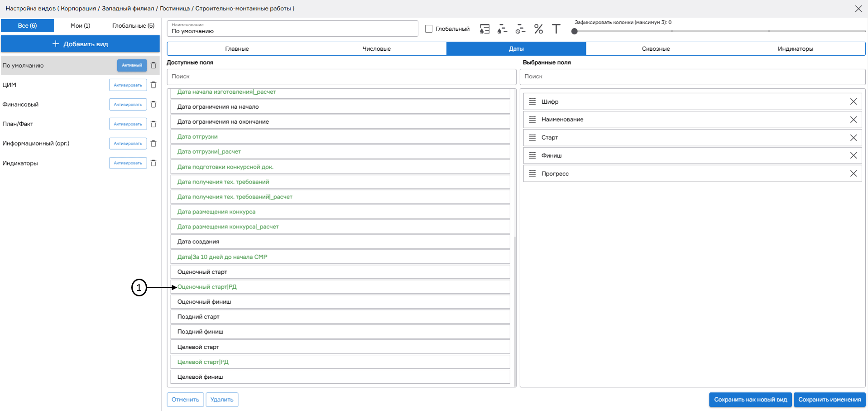The height and width of the screenshot is (411, 868).
Task: Click the percent format icon
Action: click(x=538, y=29)
